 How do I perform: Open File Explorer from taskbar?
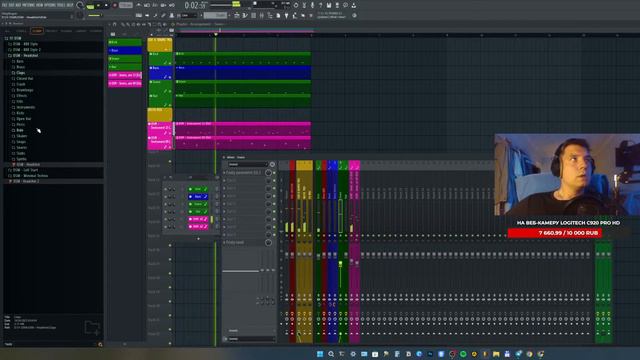pyautogui.click(x=496, y=354)
